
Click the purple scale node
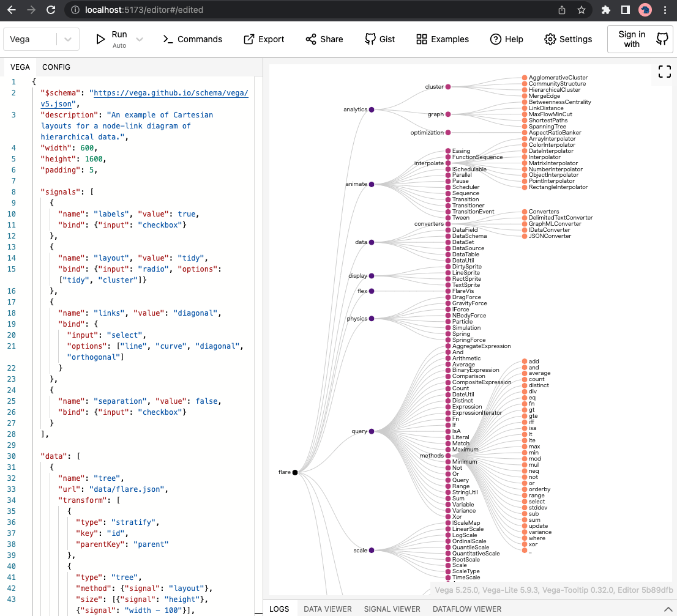click(x=372, y=551)
